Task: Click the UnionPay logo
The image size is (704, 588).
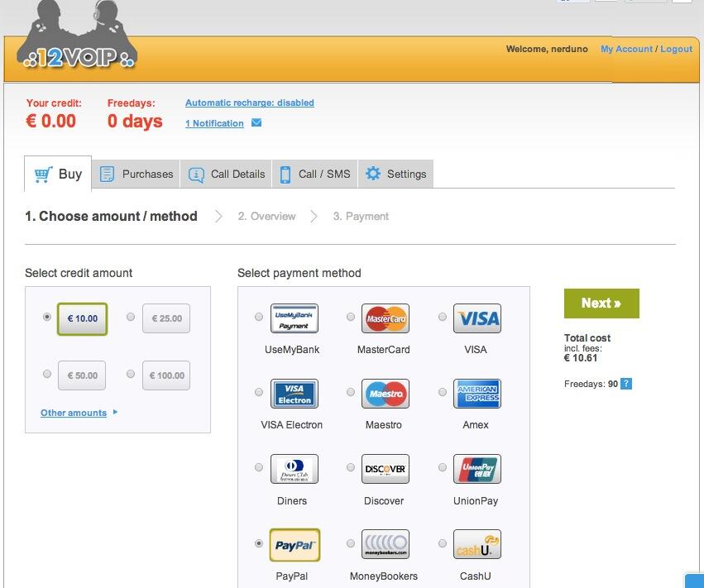Action: 477,469
